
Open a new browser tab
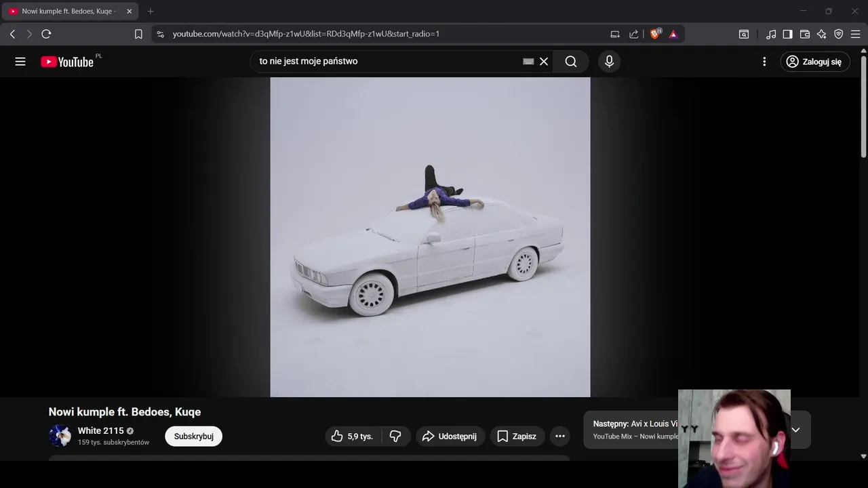[151, 11]
